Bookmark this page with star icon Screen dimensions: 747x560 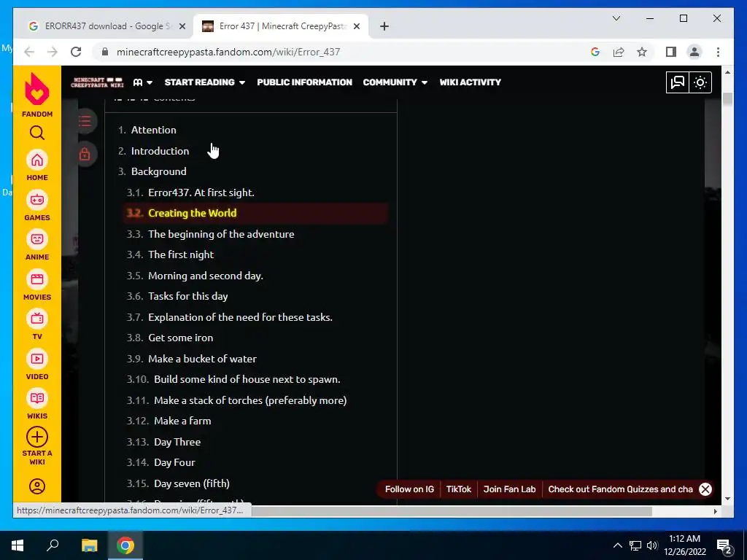pos(642,52)
